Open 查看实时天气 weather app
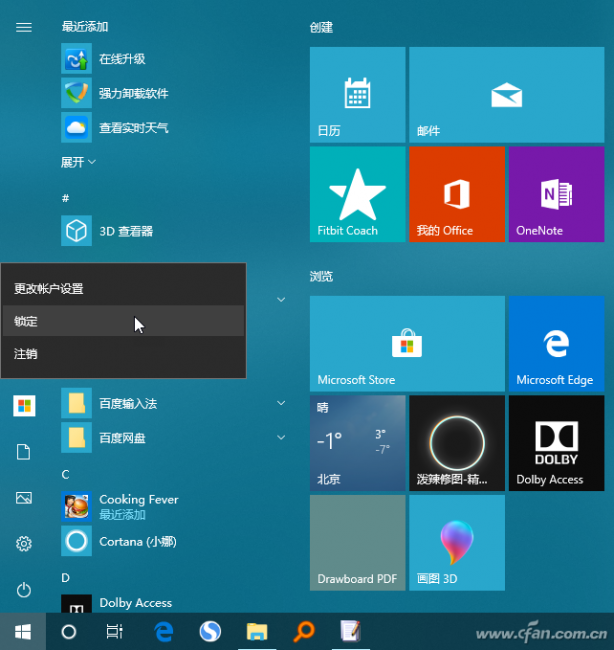Screen dimensions: 614x650 pos(133,128)
